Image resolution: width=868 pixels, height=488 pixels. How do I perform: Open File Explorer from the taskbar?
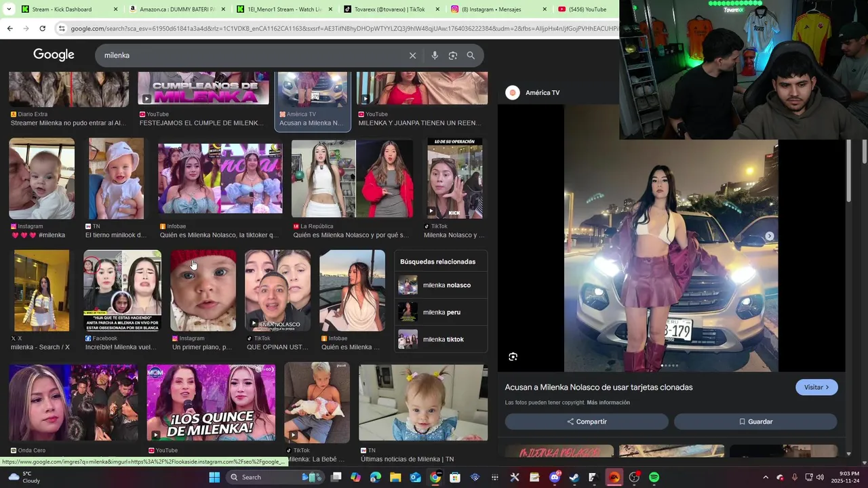(x=395, y=477)
